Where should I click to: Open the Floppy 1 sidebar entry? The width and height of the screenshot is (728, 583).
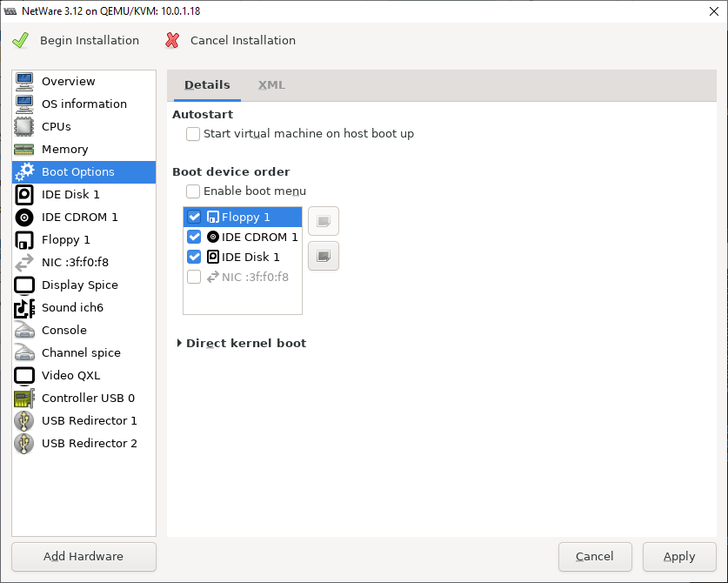(x=84, y=240)
